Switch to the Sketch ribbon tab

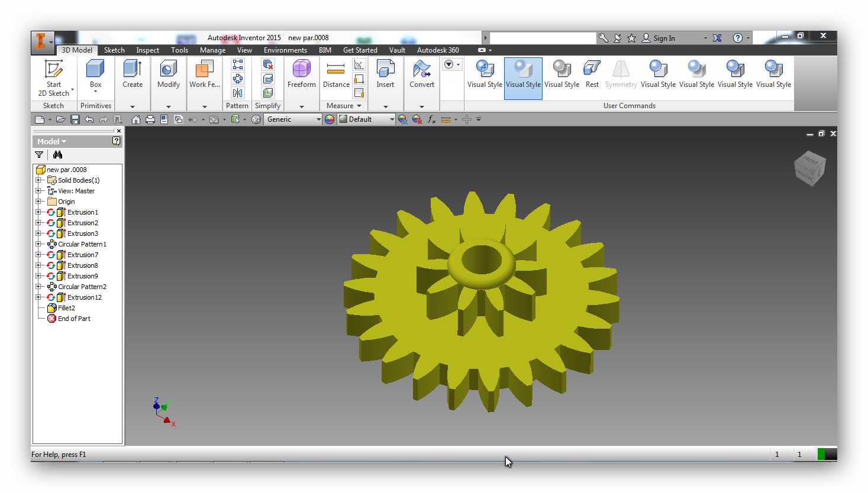114,50
